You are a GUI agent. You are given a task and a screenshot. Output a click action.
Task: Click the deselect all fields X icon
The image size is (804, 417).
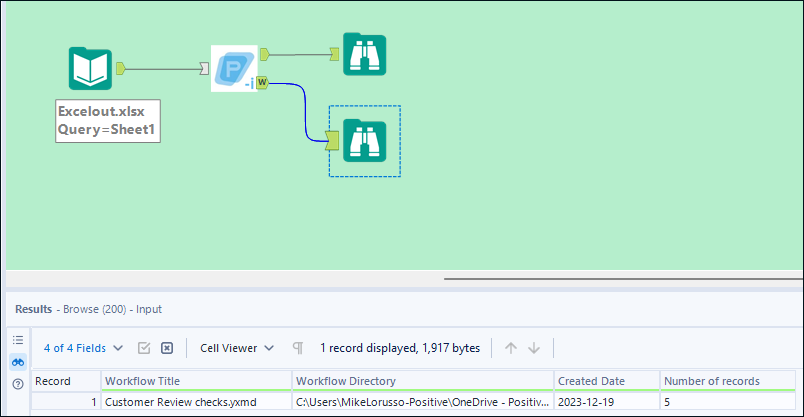pyautogui.click(x=167, y=348)
